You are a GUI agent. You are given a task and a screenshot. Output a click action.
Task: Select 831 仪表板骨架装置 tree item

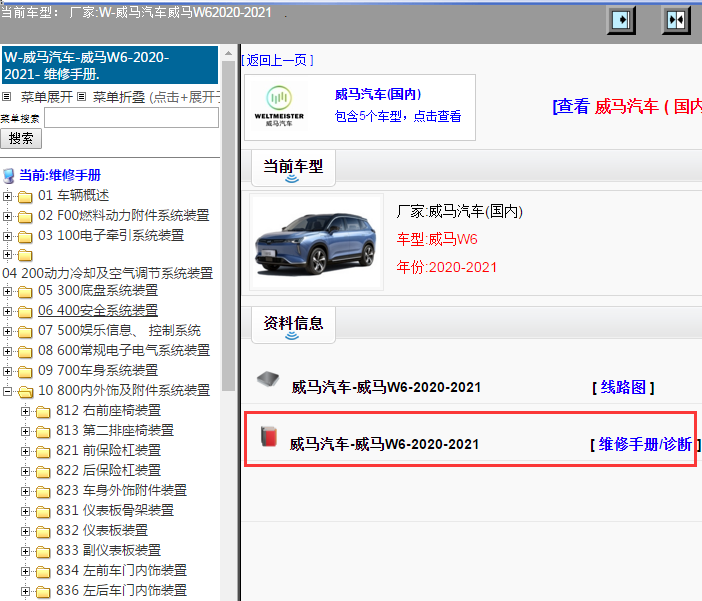point(115,510)
